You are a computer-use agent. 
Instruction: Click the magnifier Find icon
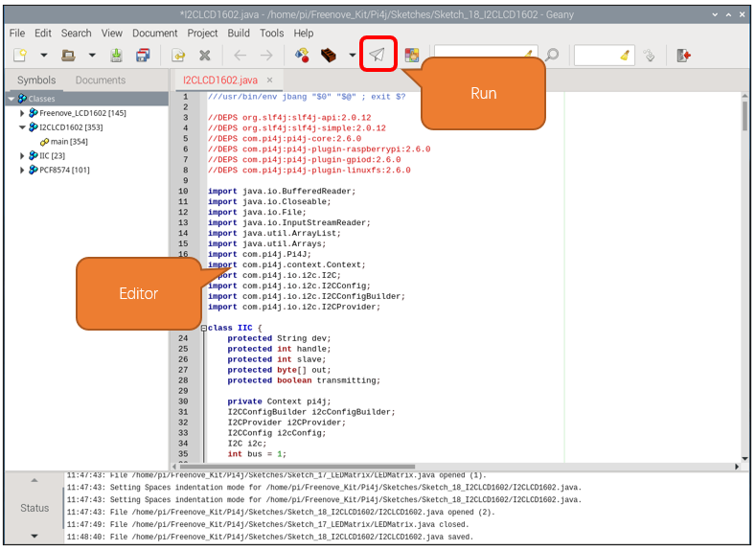552,55
